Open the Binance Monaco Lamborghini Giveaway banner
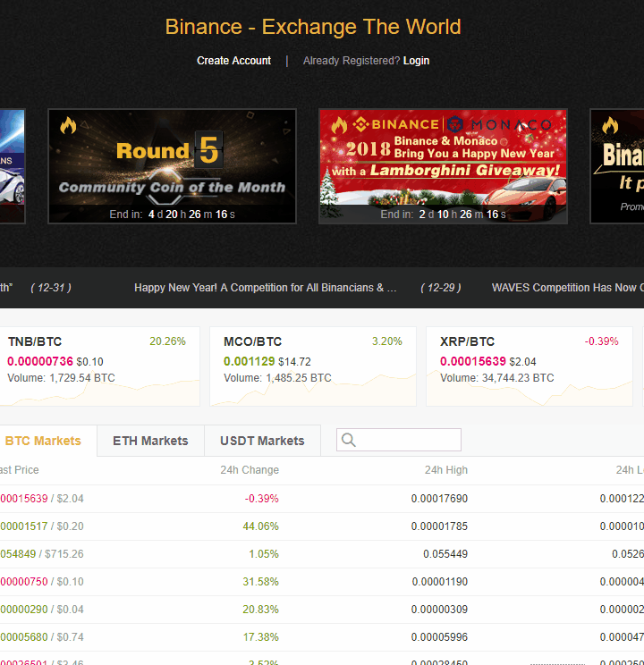This screenshot has height=665, width=644. pyautogui.click(x=443, y=166)
